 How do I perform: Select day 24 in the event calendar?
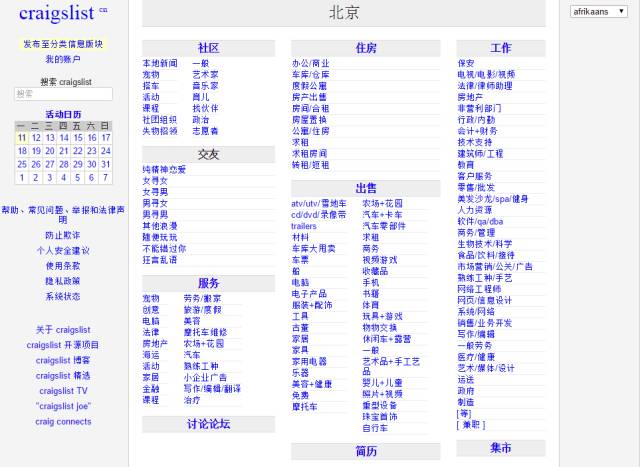[106, 151]
